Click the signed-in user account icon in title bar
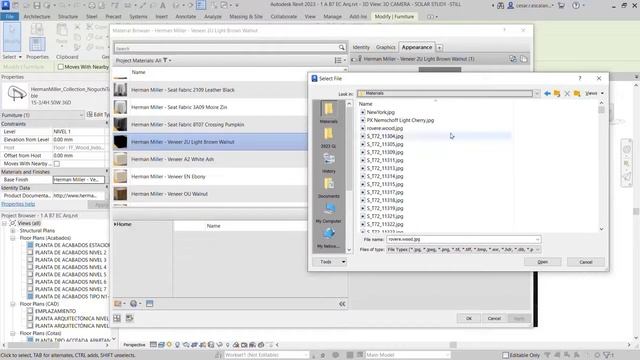Viewport: 640px width, 360px height. coord(510,5)
